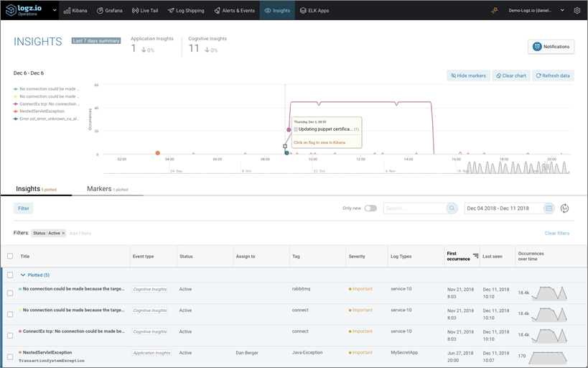Open the calendar date picker icon
588x368 pixels.
549,208
